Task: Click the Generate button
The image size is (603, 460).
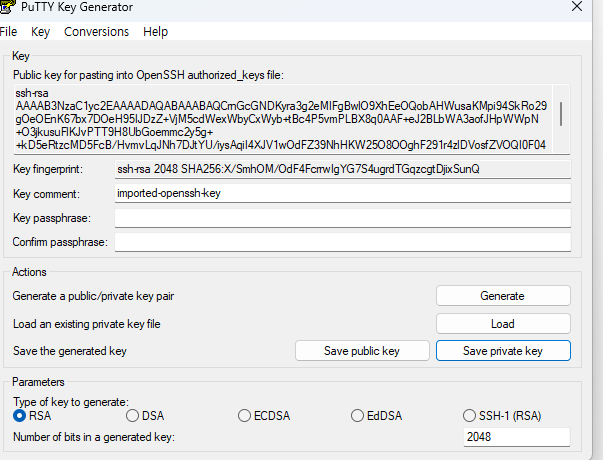Action: pos(503,296)
